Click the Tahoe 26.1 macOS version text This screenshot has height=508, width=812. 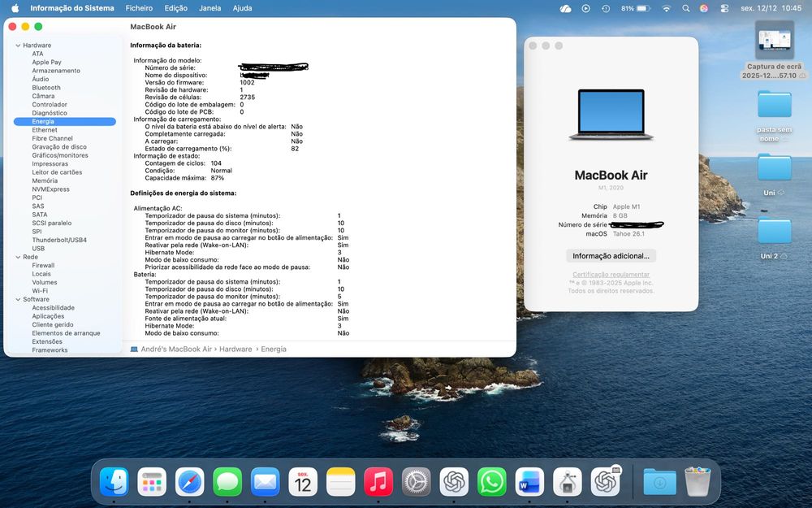pos(628,234)
